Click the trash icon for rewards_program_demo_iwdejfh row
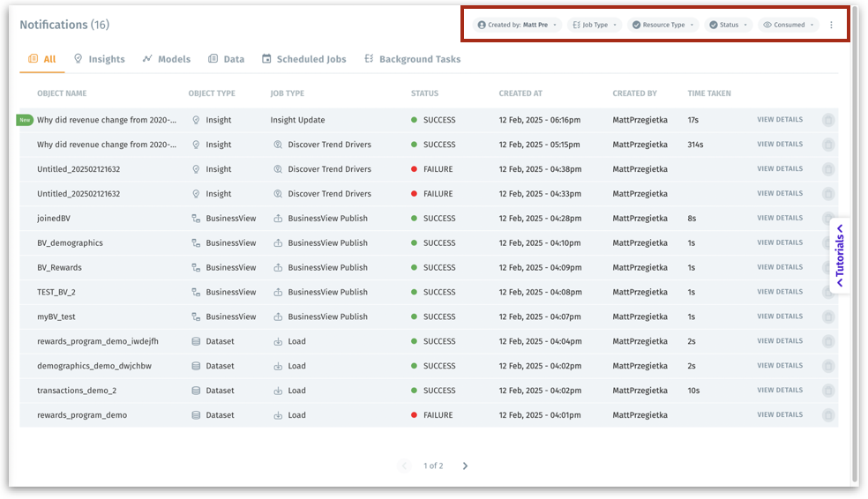This screenshot has width=868, height=499. click(x=828, y=341)
